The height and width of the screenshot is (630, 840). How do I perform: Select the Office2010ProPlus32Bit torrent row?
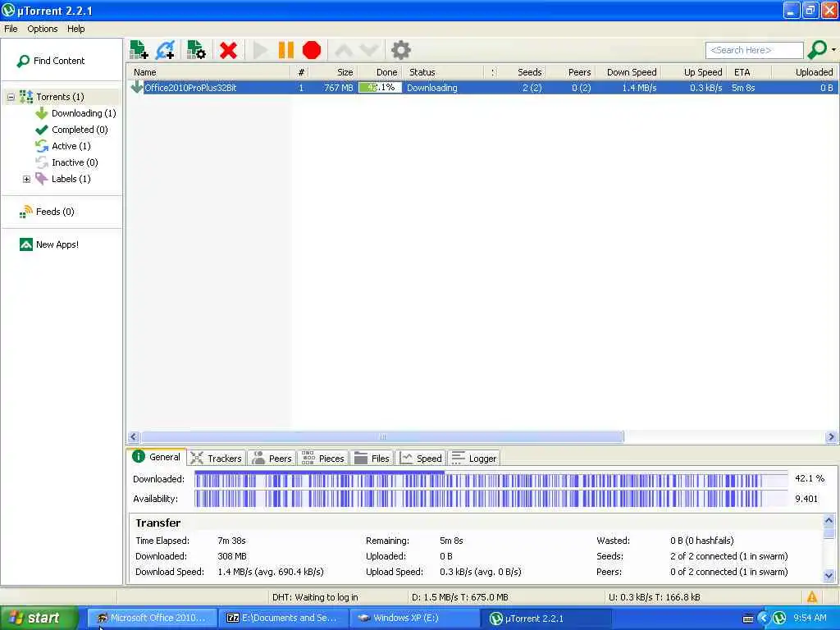tap(482, 88)
